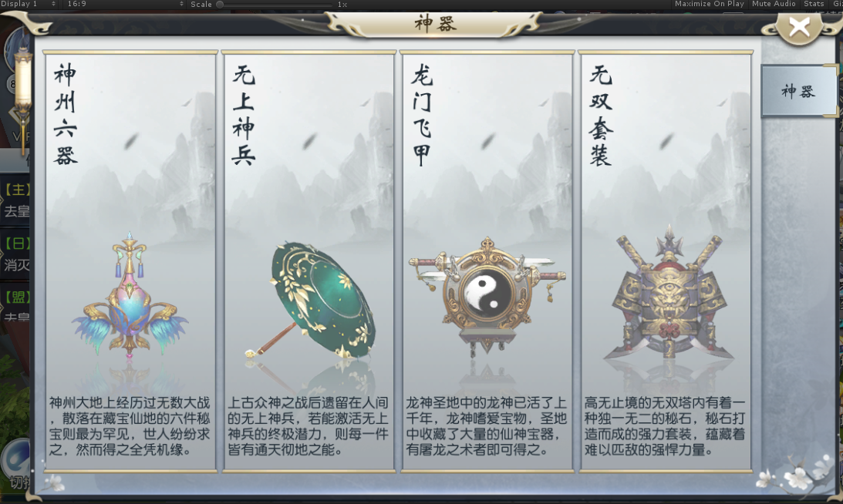The width and height of the screenshot is (843, 504).
Task: Click the yin-yang shield armor icon
Action: (x=487, y=294)
